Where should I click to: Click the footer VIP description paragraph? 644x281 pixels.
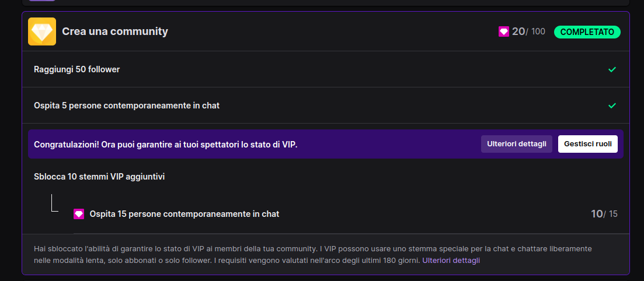(234, 254)
